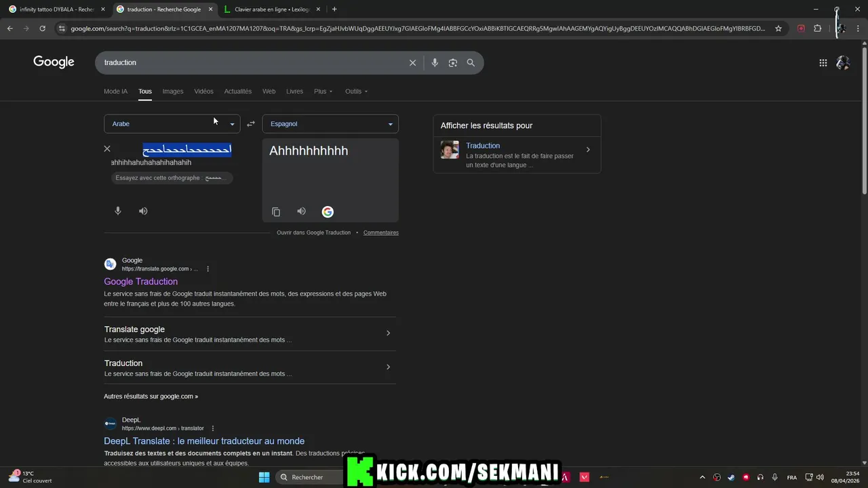Start voice search with microphone icon

[435, 62]
